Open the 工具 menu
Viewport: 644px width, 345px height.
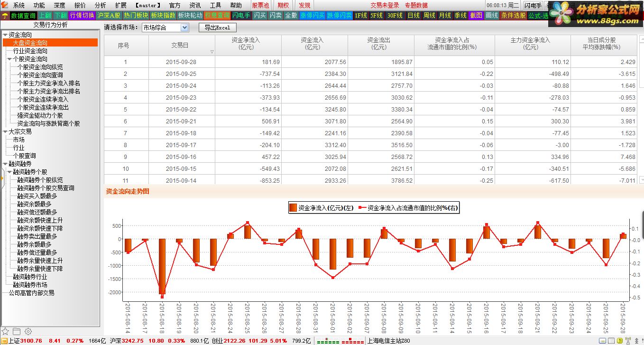215,5
